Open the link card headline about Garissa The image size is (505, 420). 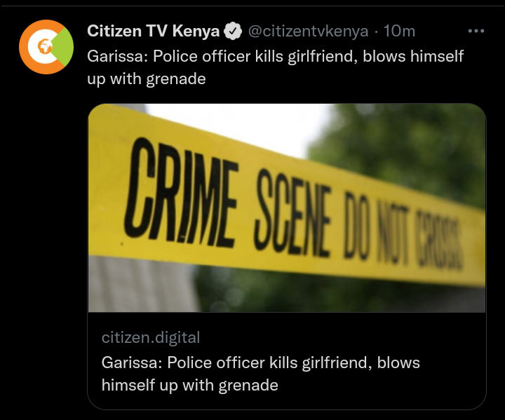(x=260, y=374)
